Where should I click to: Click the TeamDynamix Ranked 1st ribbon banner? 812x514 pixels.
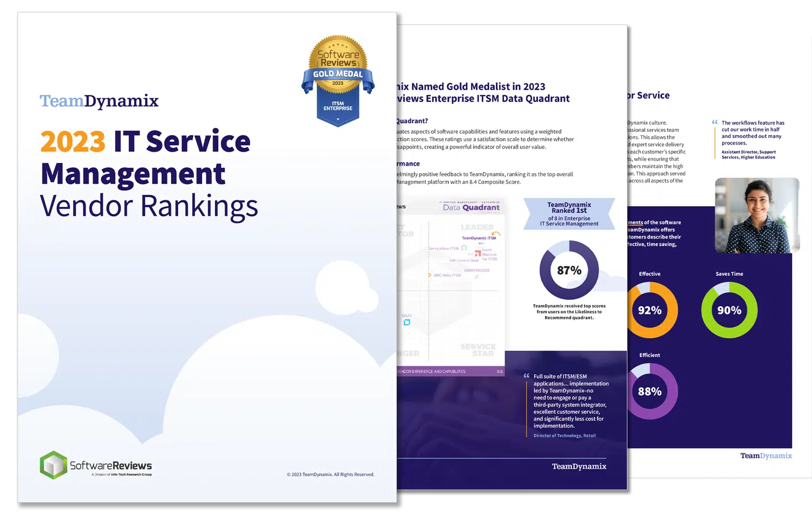pyautogui.click(x=569, y=214)
